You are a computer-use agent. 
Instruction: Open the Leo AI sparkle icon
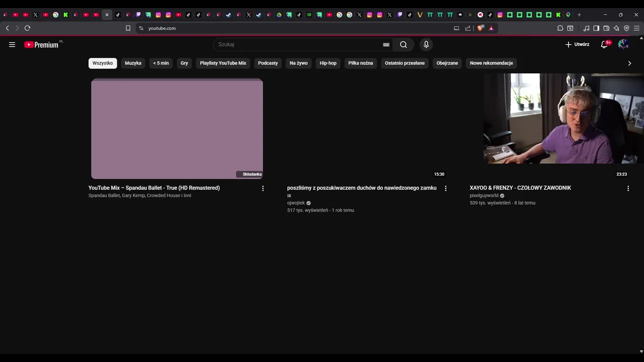616,28
